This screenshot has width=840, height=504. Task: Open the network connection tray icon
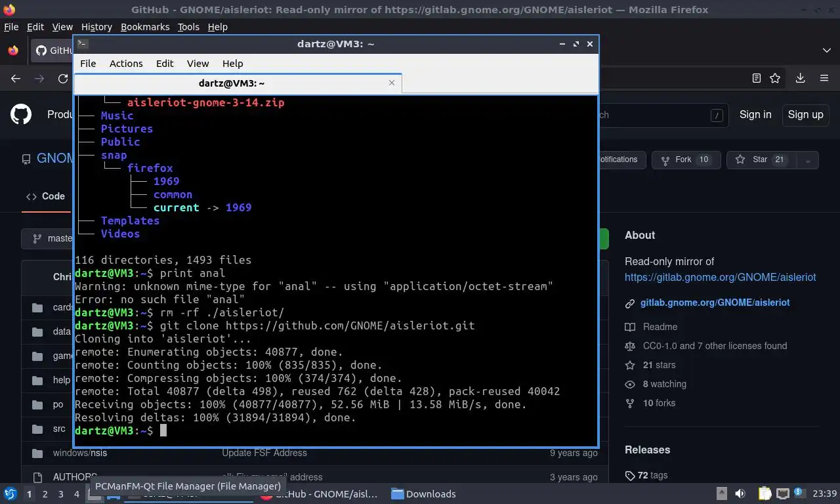pyautogui.click(x=782, y=493)
